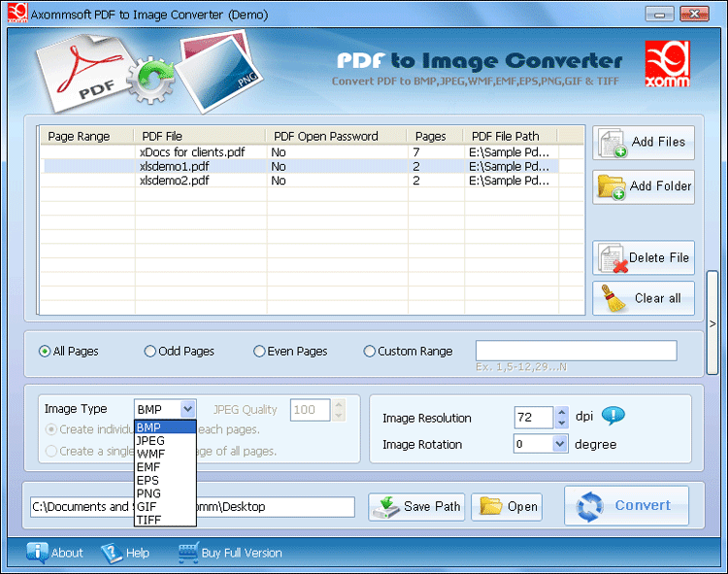
Task: Click the output path text field
Action: click(x=193, y=507)
